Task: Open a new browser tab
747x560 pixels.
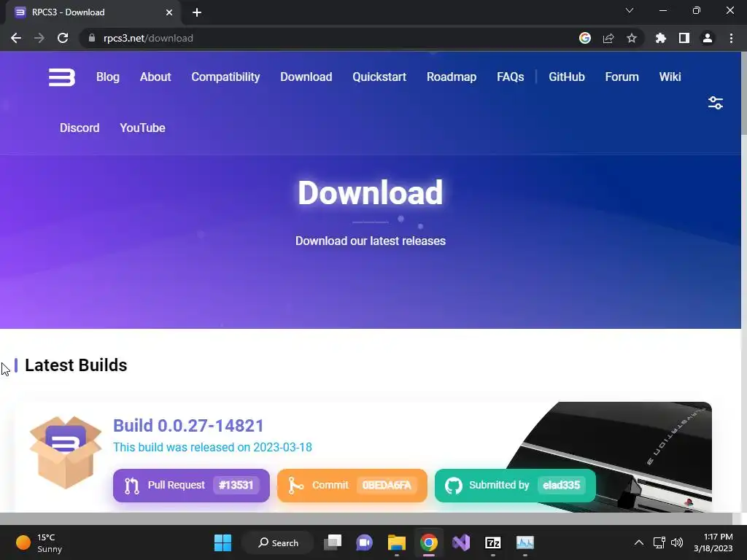Action: pyautogui.click(x=197, y=12)
